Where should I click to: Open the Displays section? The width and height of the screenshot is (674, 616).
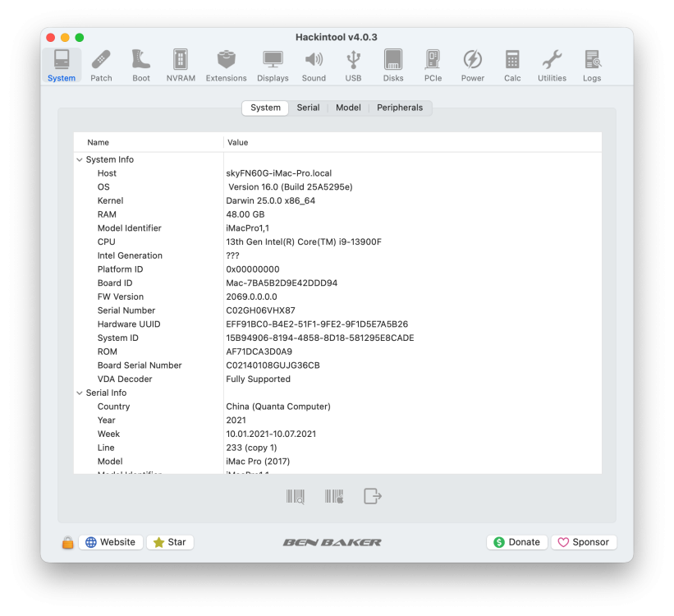[273, 66]
